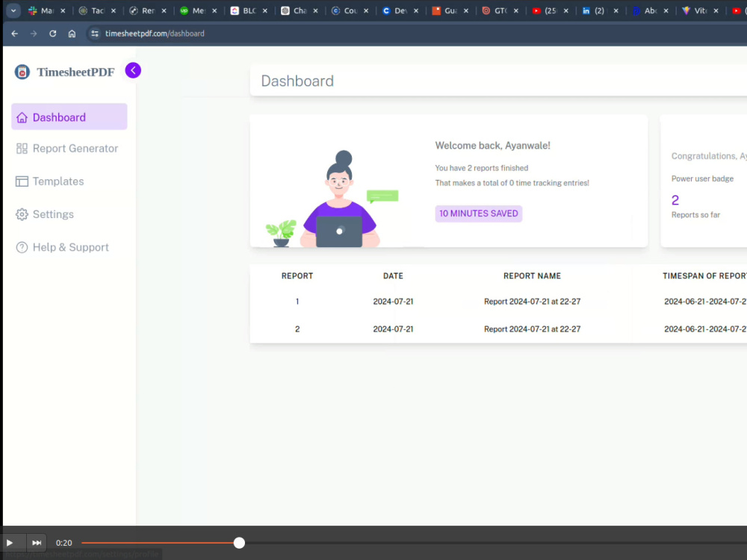Close the LinkedIn '(2)' tab
The width and height of the screenshot is (747, 560).
coord(616,10)
